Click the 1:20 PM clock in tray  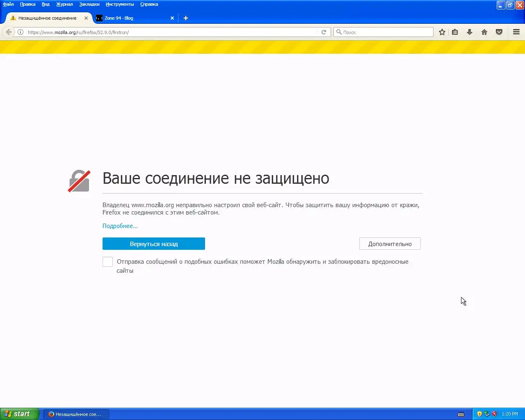[x=510, y=414]
